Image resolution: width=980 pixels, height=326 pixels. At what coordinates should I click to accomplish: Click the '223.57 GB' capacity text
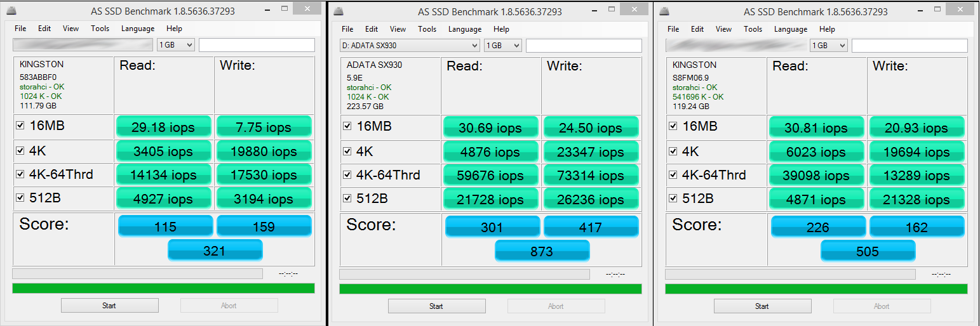(x=365, y=107)
